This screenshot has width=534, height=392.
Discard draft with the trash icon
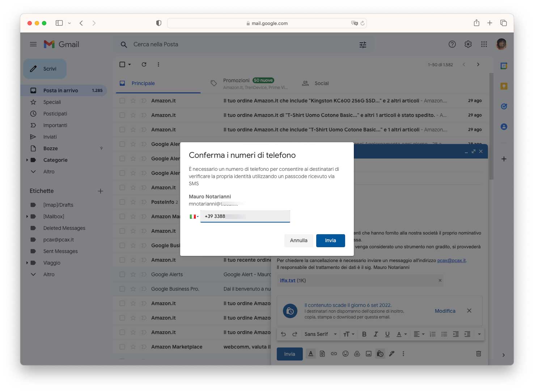pos(478,354)
